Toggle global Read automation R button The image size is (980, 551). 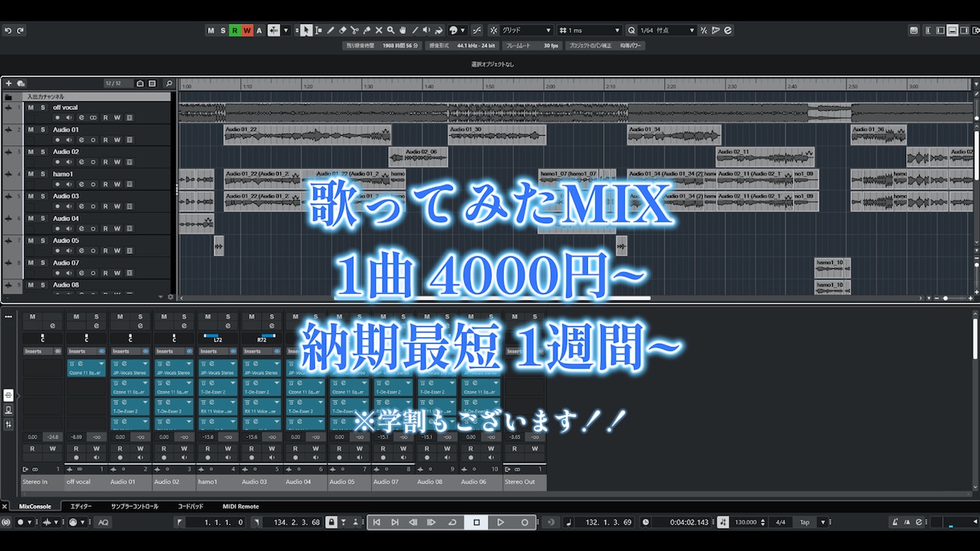click(x=235, y=31)
